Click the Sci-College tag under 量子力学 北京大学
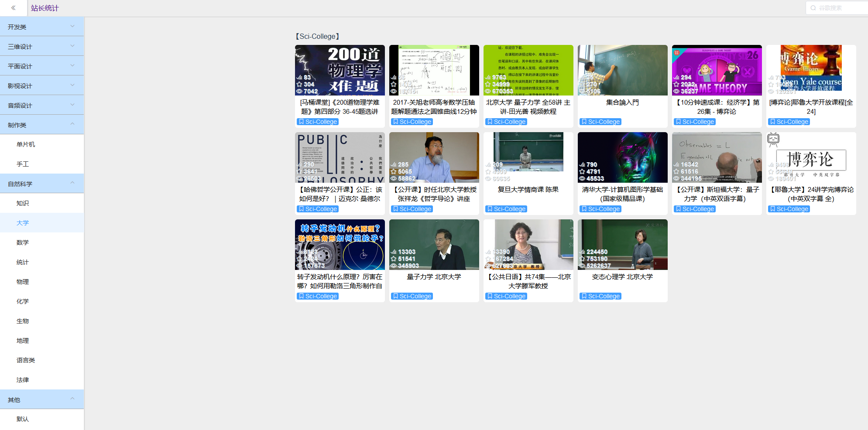868x430 pixels. click(412, 296)
